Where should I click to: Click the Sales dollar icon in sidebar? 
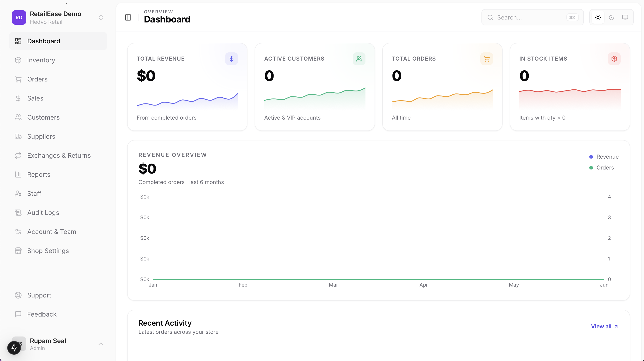pyautogui.click(x=18, y=98)
